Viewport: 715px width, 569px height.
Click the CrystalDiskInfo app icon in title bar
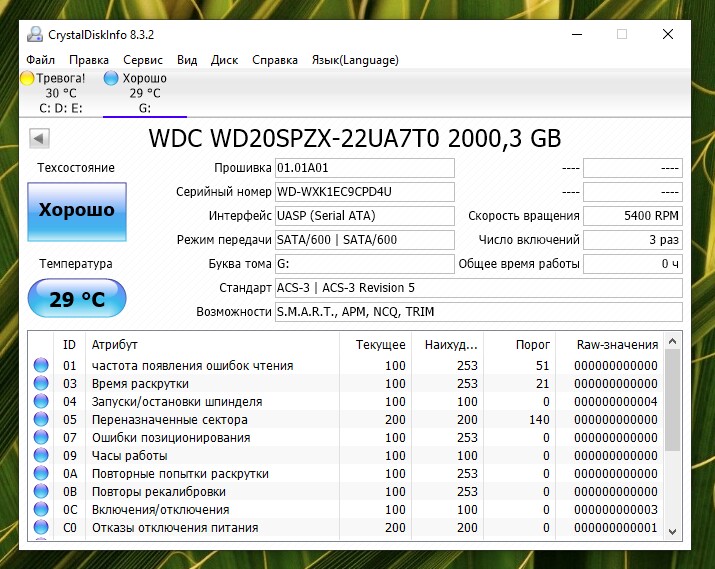point(35,35)
